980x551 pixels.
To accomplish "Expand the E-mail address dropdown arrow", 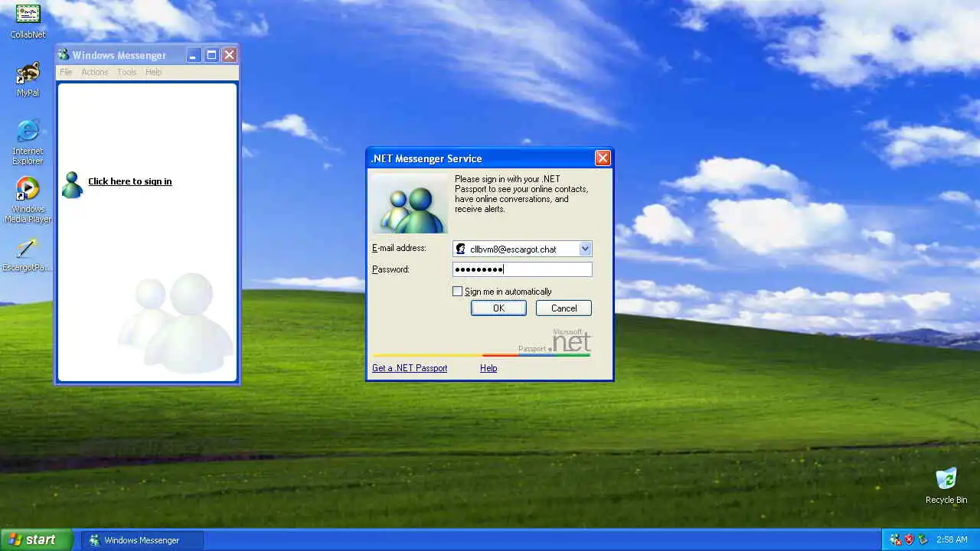I will tap(585, 249).
